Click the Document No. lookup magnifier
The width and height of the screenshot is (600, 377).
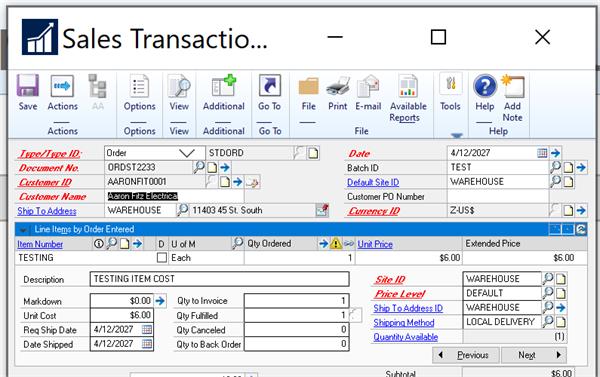(x=199, y=167)
